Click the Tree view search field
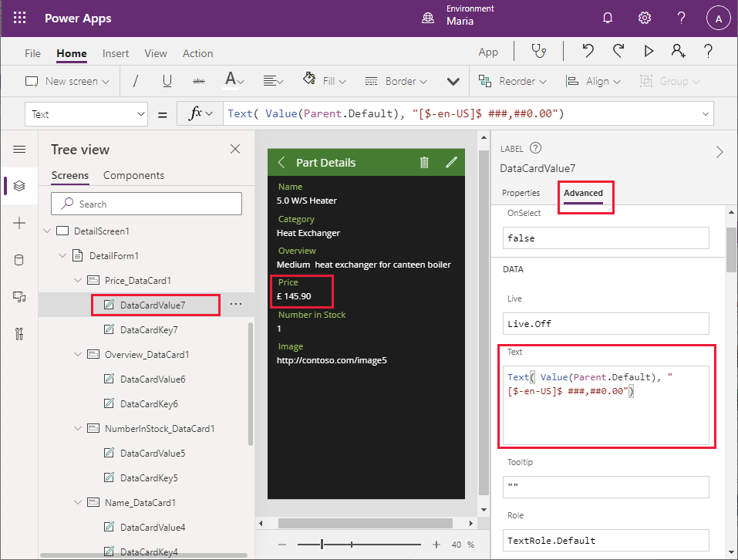 [x=147, y=204]
